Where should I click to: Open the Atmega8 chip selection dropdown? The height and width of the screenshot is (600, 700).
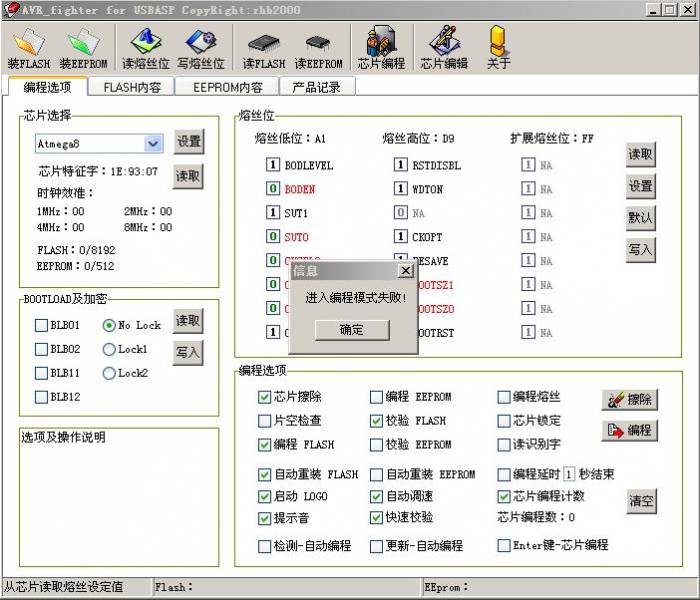153,144
